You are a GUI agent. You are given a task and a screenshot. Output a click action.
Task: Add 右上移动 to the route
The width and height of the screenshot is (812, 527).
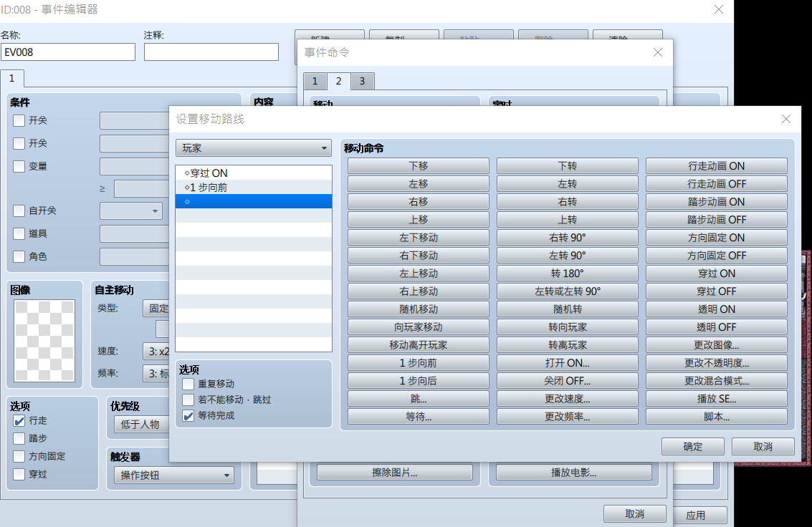[418, 291]
